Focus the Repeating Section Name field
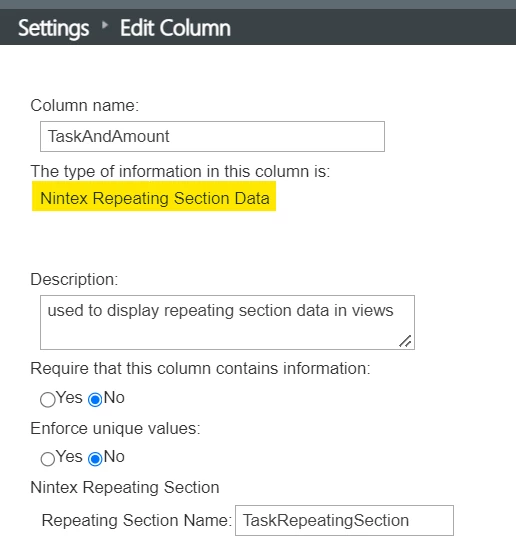The width and height of the screenshot is (516, 558). click(x=344, y=520)
